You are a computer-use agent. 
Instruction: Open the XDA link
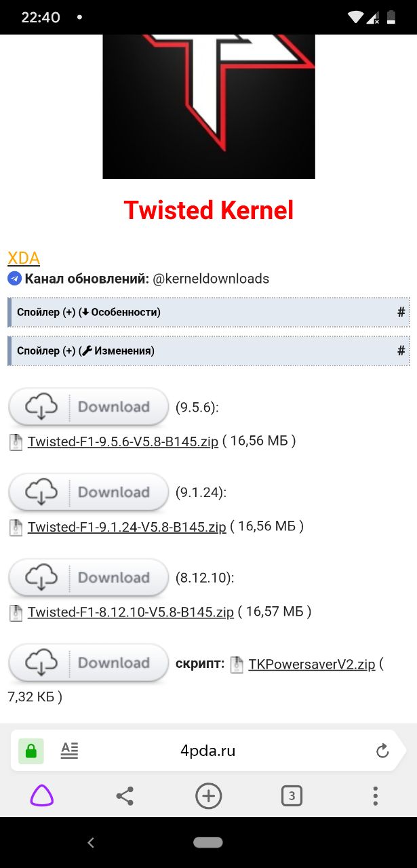coord(24,258)
